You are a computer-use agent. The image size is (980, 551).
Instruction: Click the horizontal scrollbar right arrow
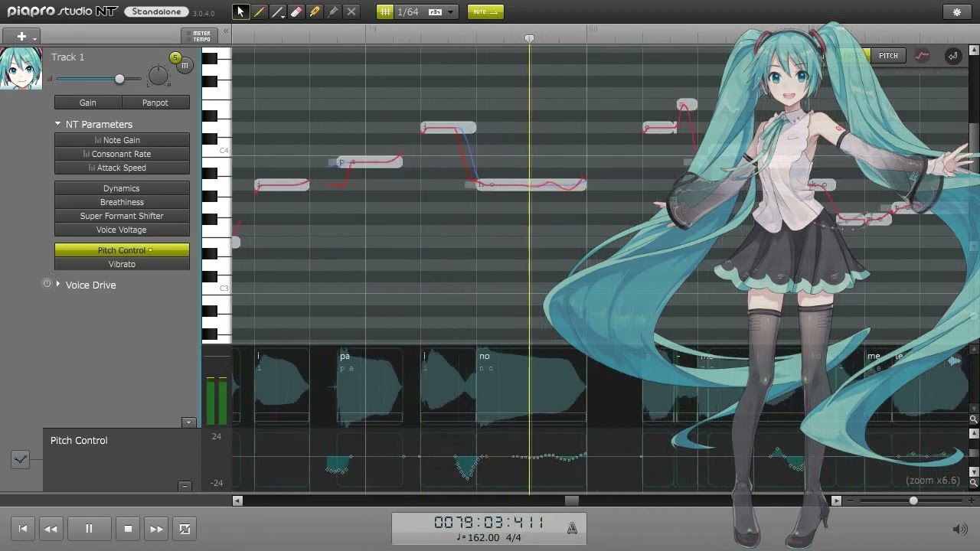pyautogui.click(x=836, y=500)
